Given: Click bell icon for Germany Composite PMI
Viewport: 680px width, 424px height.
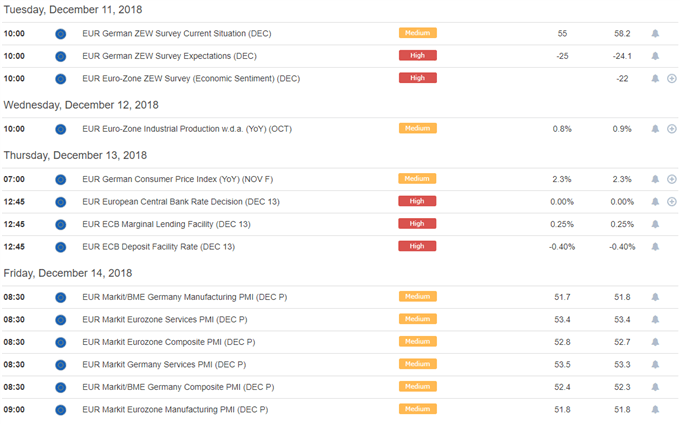Looking at the screenshot, I should click(655, 387).
